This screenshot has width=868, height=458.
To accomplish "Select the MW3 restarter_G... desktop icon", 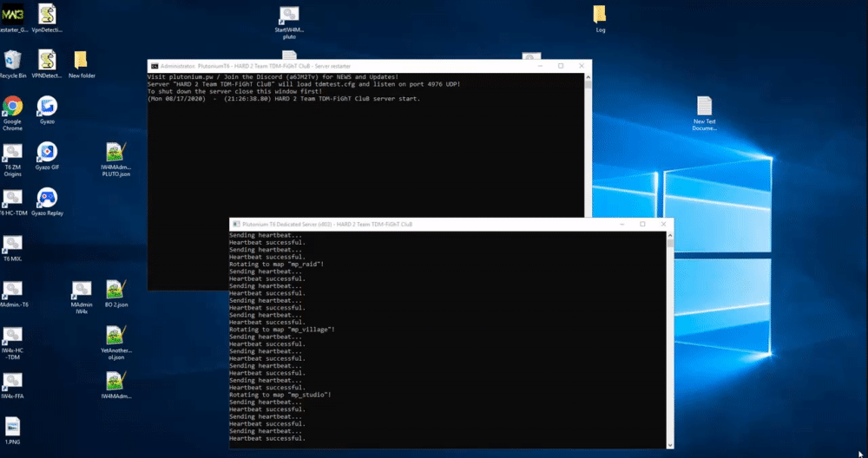I will pos(13,18).
